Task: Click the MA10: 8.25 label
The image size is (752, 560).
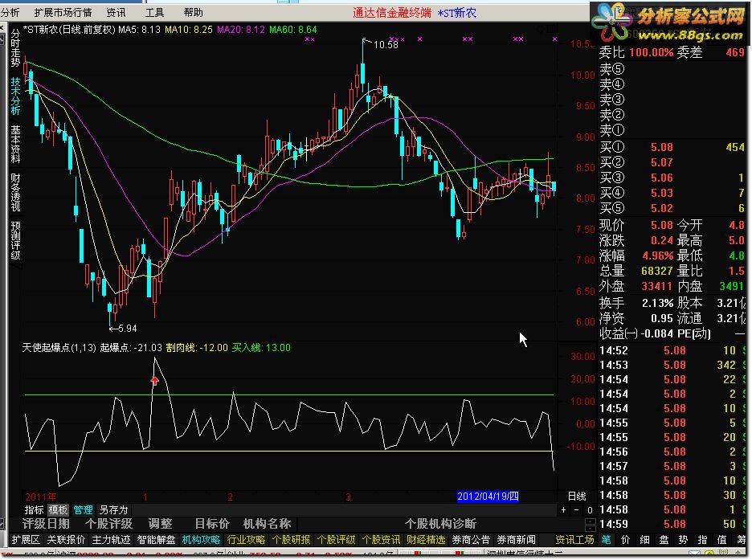Action: (x=189, y=30)
